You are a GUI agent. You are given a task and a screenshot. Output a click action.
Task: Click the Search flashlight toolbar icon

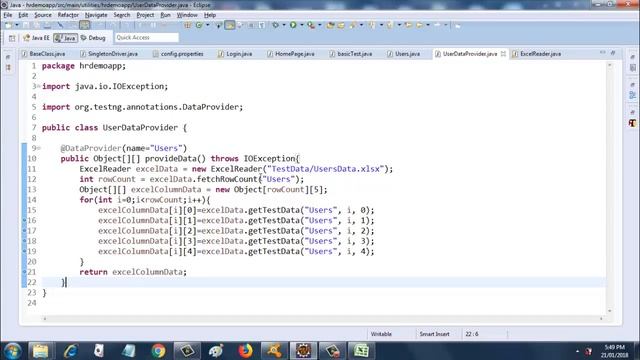click(352, 25)
